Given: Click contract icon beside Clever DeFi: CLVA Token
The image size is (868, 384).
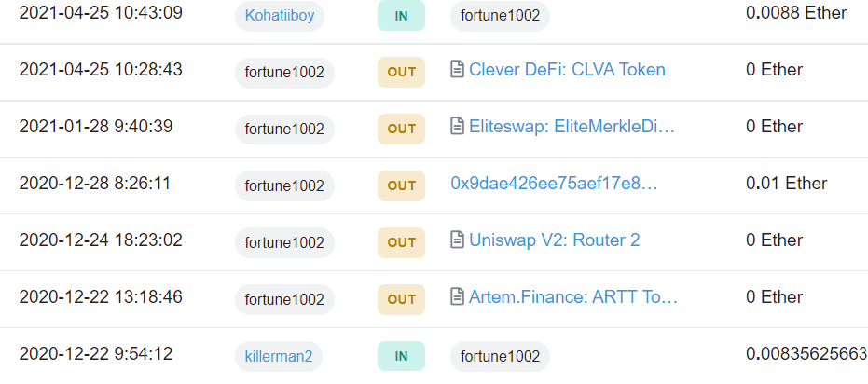Looking at the screenshot, I should point(457,70).
